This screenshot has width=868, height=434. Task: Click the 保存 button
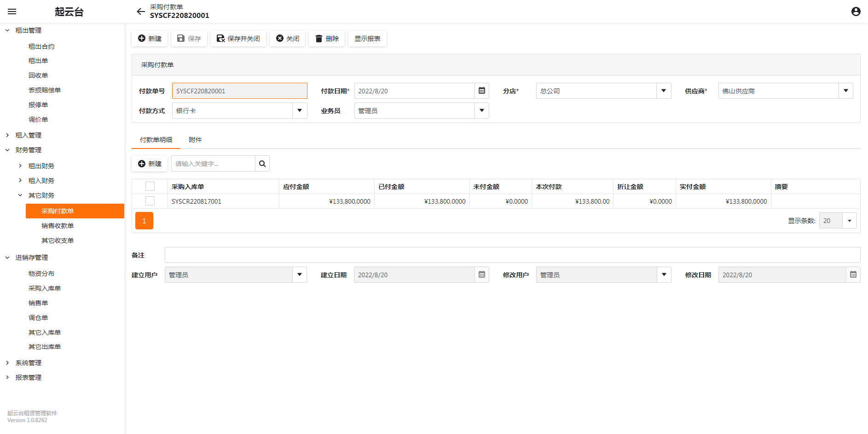(189, 39)
